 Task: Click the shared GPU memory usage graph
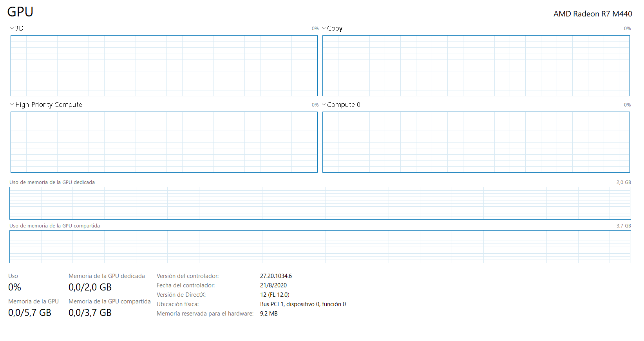pyautogui.click(x=320, y=247)
